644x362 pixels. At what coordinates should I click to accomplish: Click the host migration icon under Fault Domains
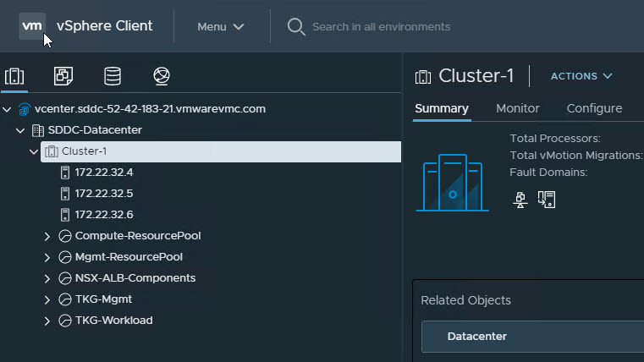pyautogui.click(x=547, y=200)
